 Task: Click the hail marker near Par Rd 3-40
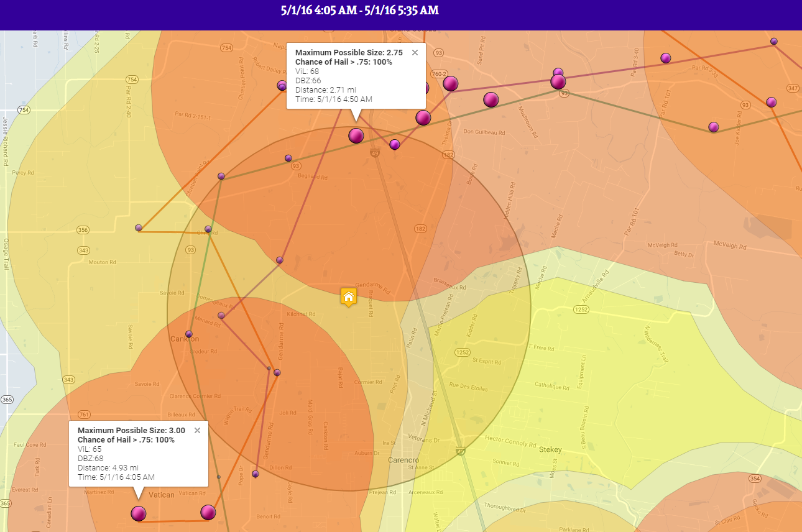pos(666,58)
